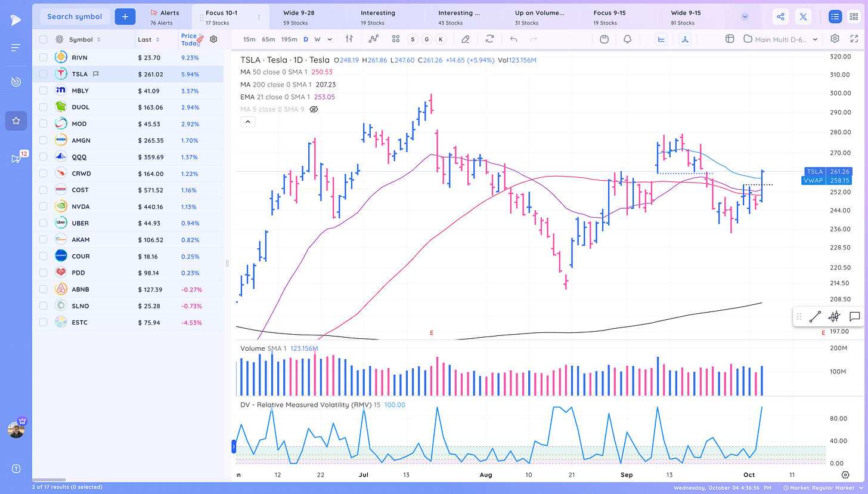Viewport: 868px width, 494px height.
Task: Create alert with the bell icon
Action: click(x=627, y=39)
